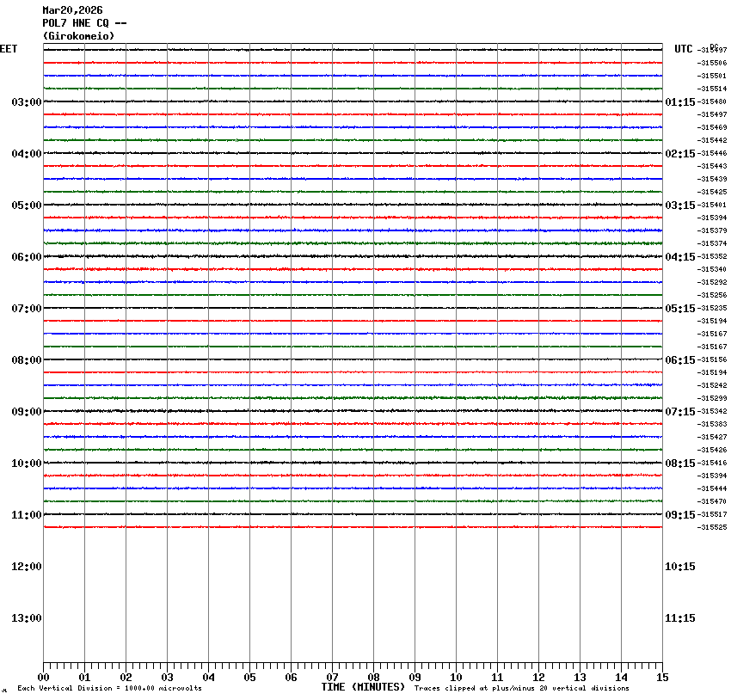Image resolution: width=731 pixels, height=700 pixels.
Task: Click the DC offset value -315525
Action: [x=713, y=527]
